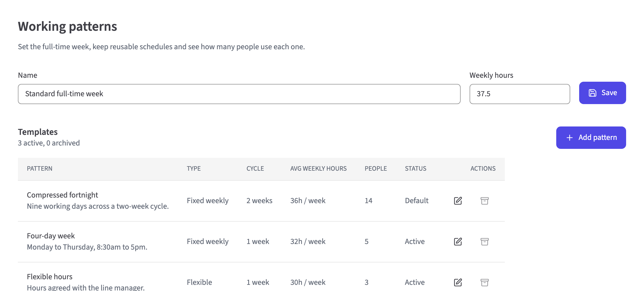Screen dimensions: 644x291
Task: Click the Add pattern button
Action: pos(591,138)
